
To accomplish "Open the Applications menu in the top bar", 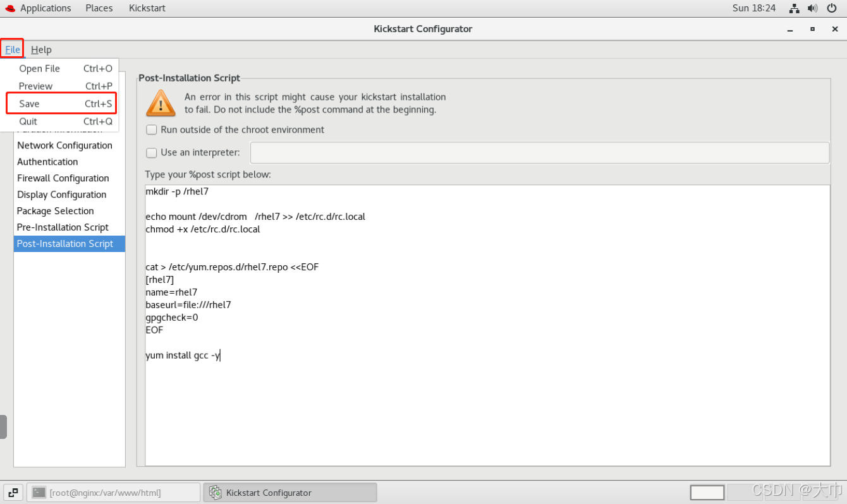I will [x=46, y=8].
